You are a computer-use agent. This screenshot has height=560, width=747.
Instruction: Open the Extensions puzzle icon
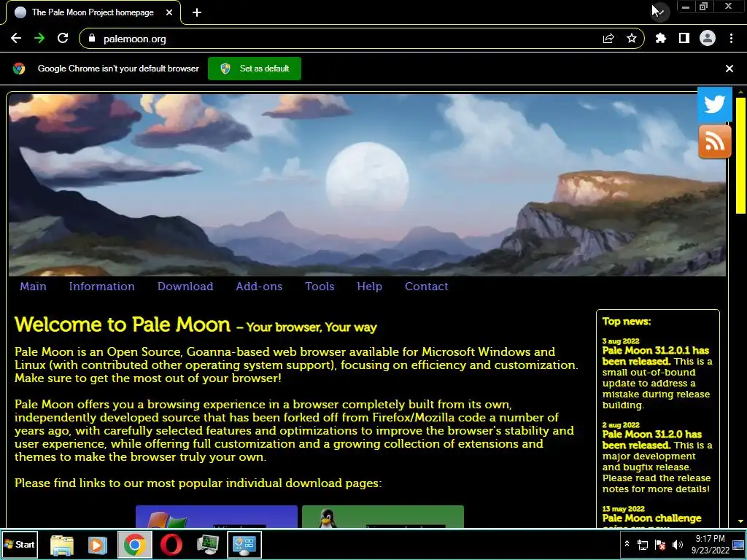(661, 39)
